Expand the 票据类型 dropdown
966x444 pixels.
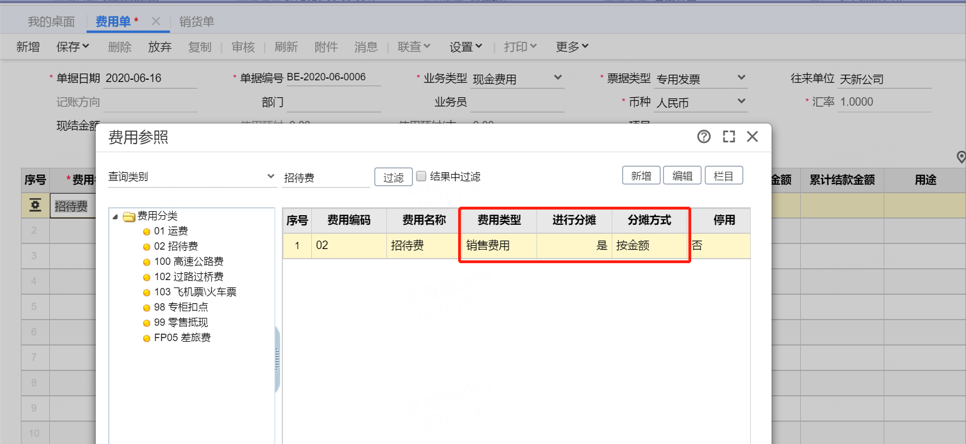pos(741,78)
